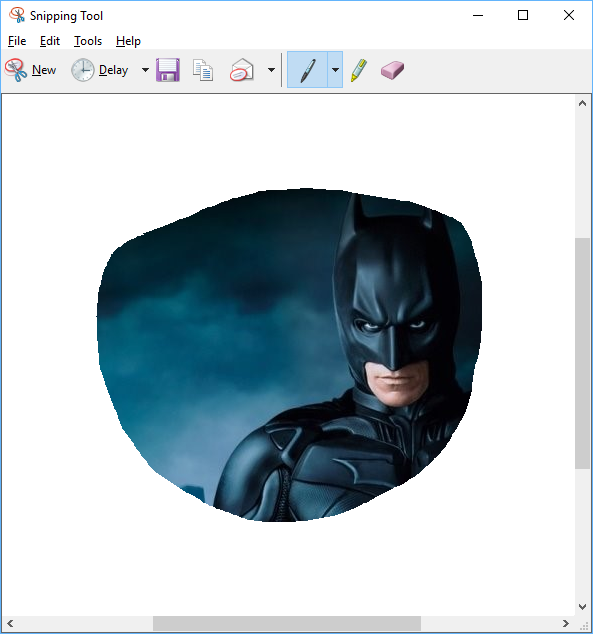The image size is (593, 634).
Task: Open the Help menu
Action: [x=128, y=41]
